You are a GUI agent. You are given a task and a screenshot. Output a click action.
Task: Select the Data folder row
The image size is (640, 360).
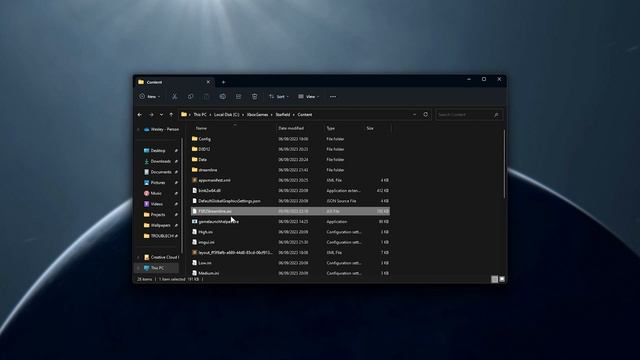[290, 160]
